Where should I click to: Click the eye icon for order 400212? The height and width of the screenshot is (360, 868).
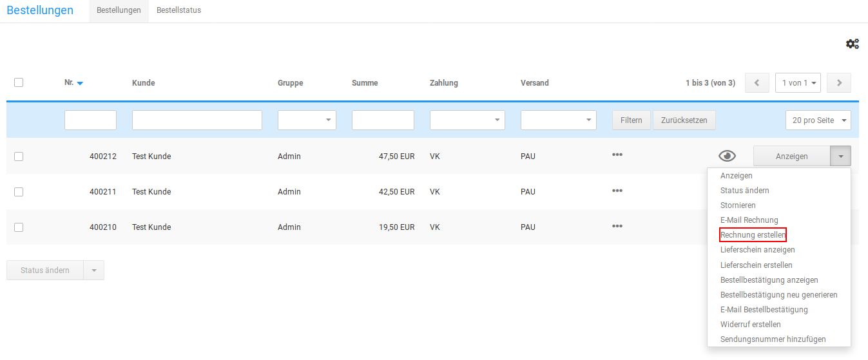(x=727, y=156)
